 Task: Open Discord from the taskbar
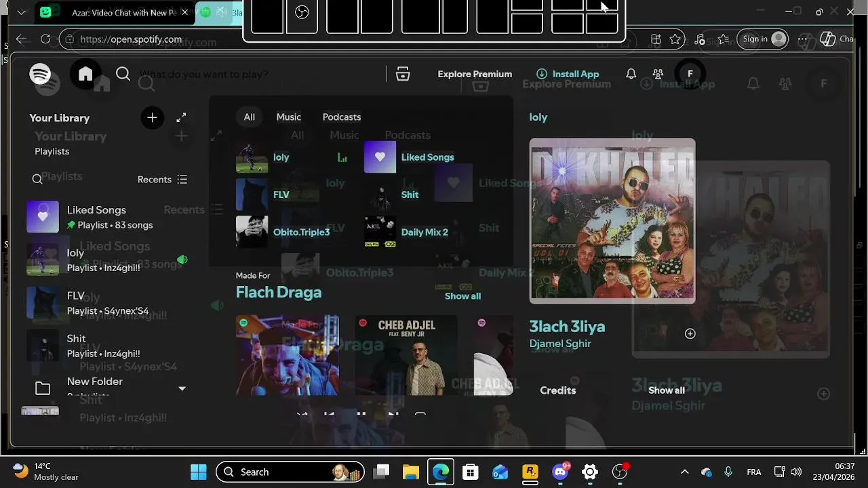pos(560,472)
